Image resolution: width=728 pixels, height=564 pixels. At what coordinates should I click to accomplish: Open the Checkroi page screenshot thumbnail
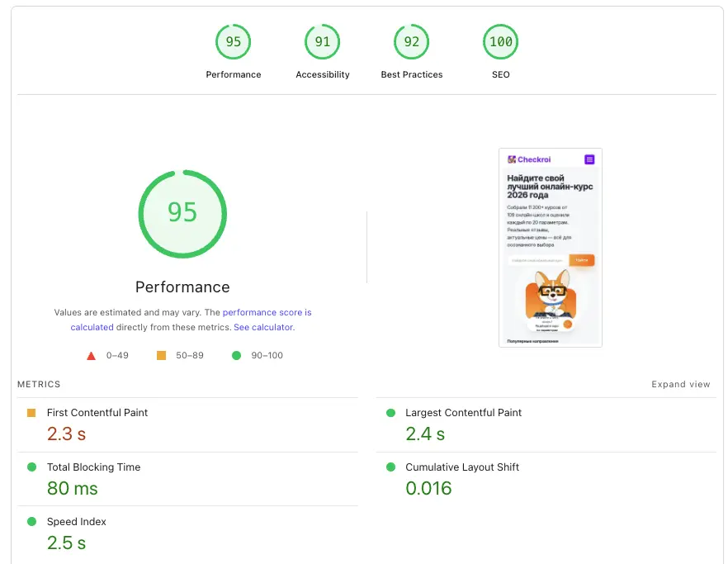pyautogui.click(x=551, y=248)
